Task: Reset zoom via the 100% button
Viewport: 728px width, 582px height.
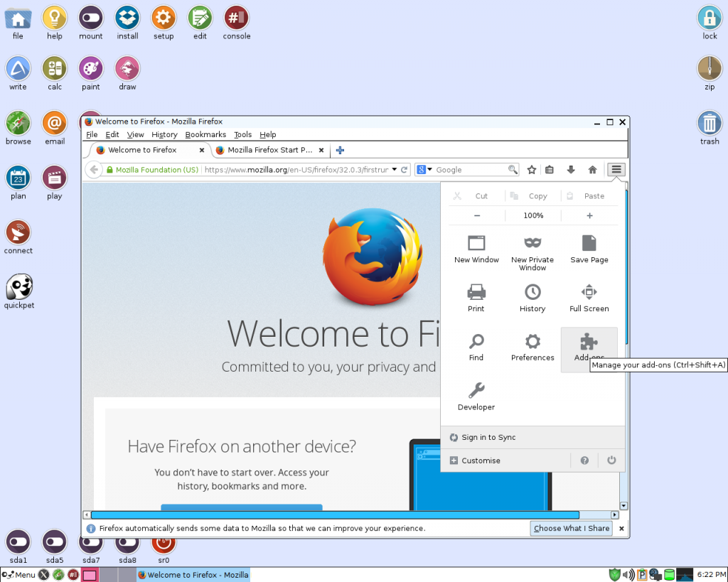Action: 533,216
